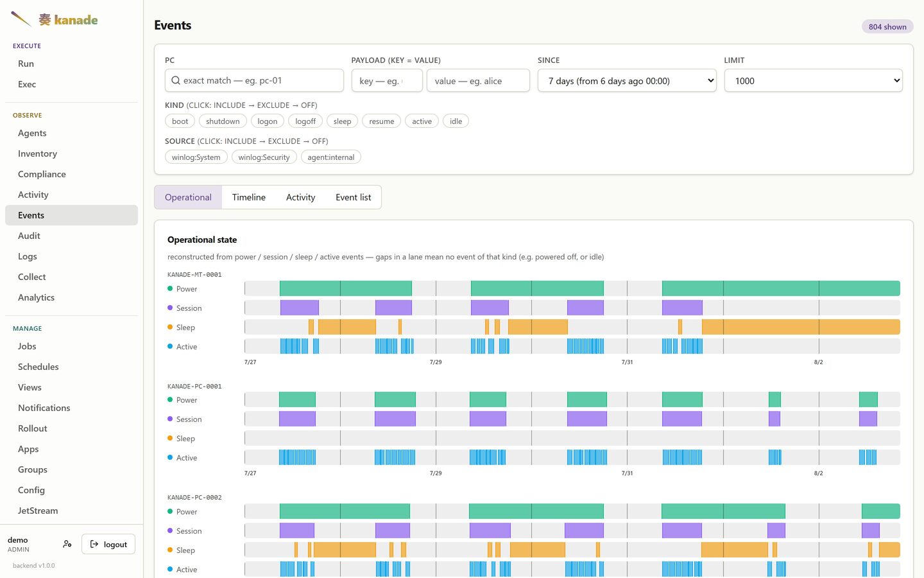This screenshot has width=924, height=578.
Task: Toggle the idle kind filter
Action: point(456,121)
